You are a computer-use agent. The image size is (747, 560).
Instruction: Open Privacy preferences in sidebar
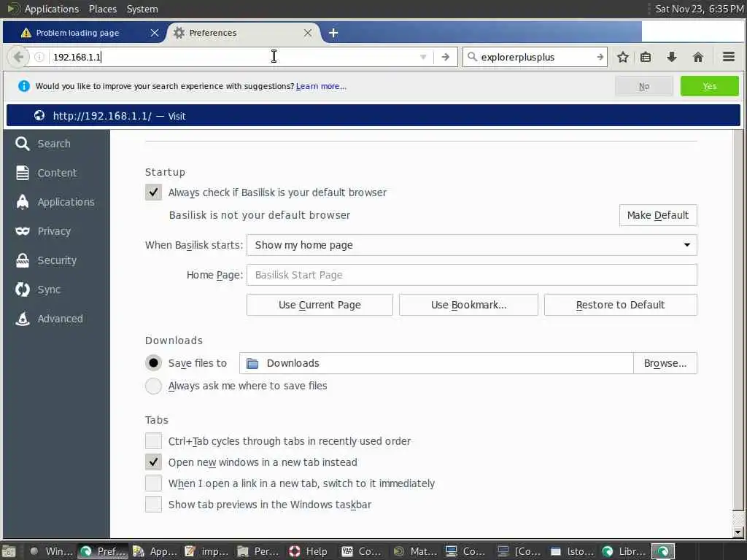tap(56, 231)
